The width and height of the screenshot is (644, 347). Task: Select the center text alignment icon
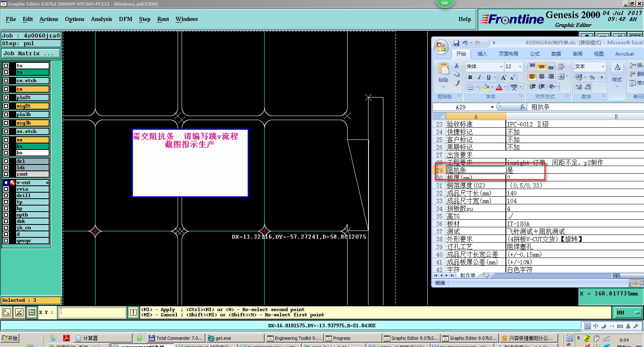tap(542, 77)
